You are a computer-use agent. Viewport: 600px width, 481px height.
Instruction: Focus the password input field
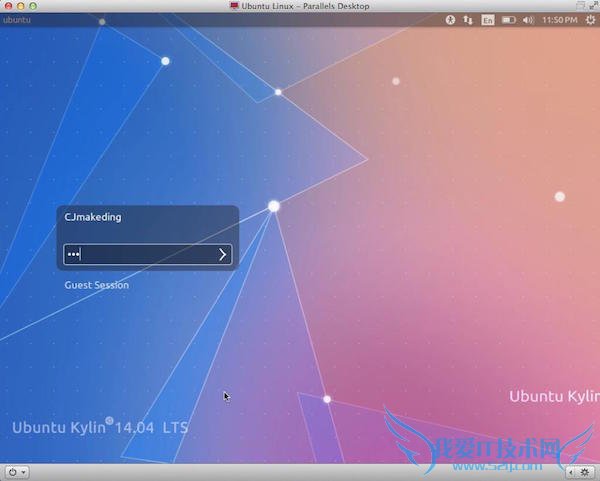[148, 254]
